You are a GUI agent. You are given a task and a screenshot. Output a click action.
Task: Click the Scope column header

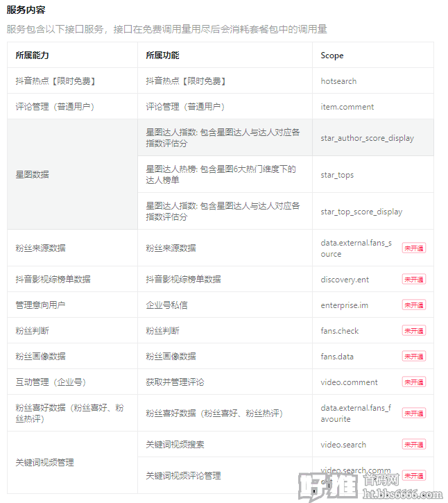[332, 55]
